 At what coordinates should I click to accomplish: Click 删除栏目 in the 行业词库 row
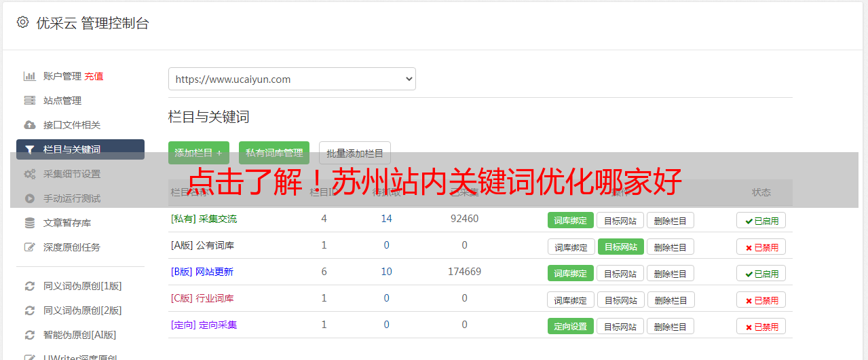click(x=671, y=300)
